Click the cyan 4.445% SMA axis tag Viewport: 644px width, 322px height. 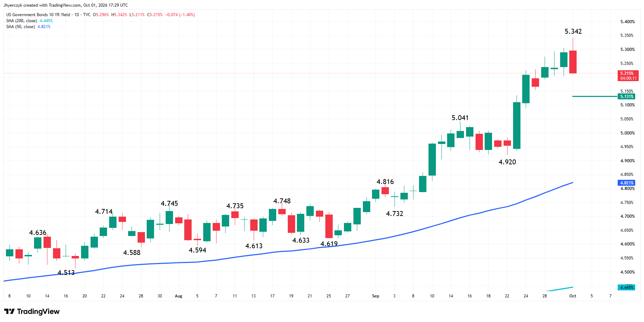626,288
